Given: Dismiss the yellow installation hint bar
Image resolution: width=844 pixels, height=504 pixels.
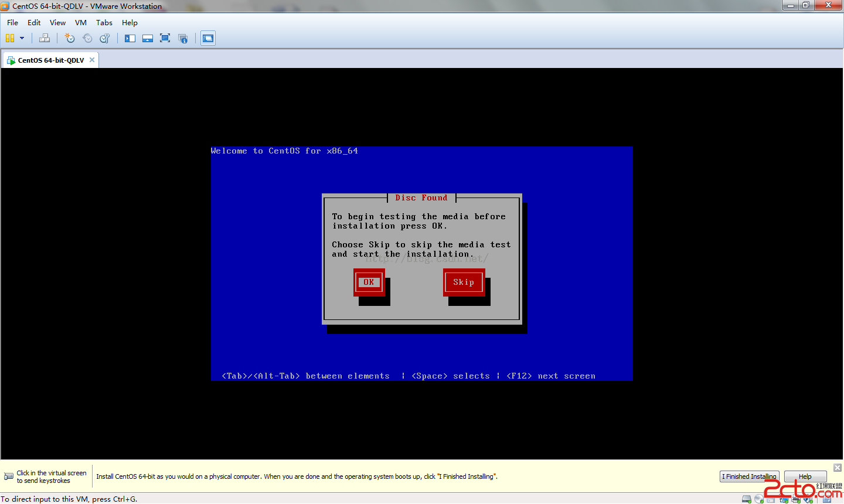Looking at the screenshot, I should (x=838, y=468).
